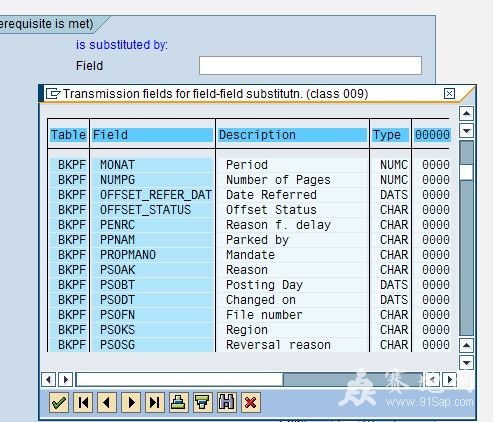Image resolution: width=493 pixels, height=422 pixels.
Task: Open the filter funnel icon
Action: (x=203, y=403)
